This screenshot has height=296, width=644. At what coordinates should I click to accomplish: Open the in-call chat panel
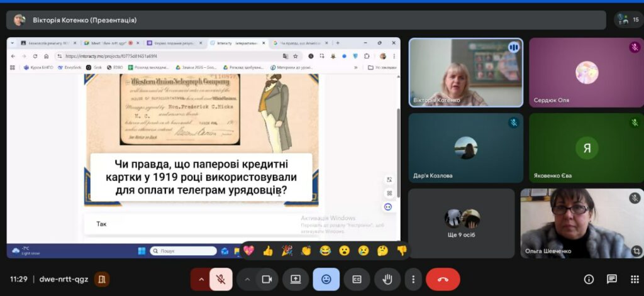611,279
